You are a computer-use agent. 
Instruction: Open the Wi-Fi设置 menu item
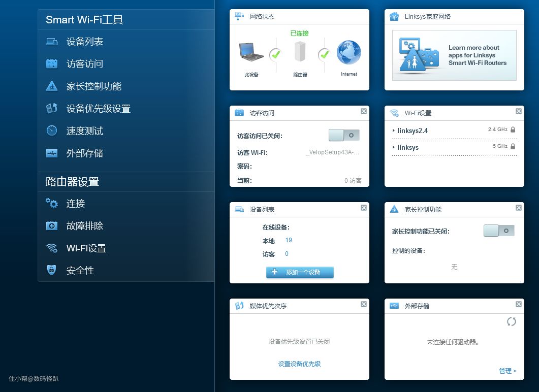pyautogui.click(x=86, y=248)
